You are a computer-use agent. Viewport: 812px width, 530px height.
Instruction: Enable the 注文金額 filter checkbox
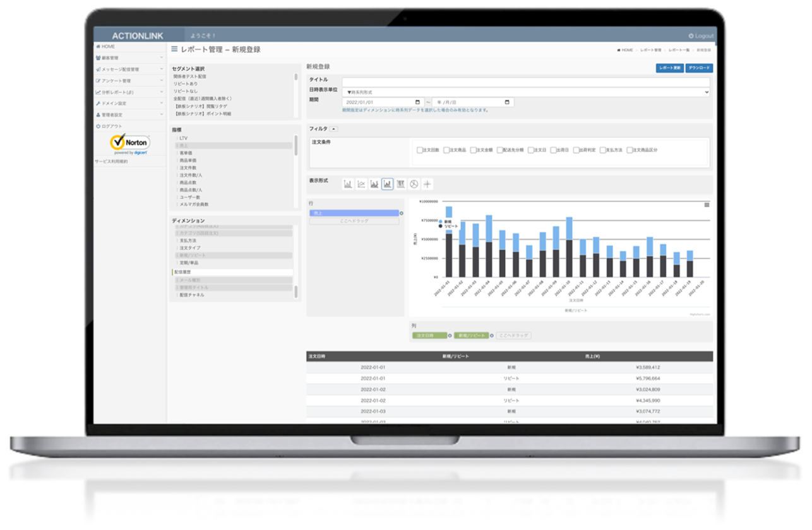click(473, 150)
